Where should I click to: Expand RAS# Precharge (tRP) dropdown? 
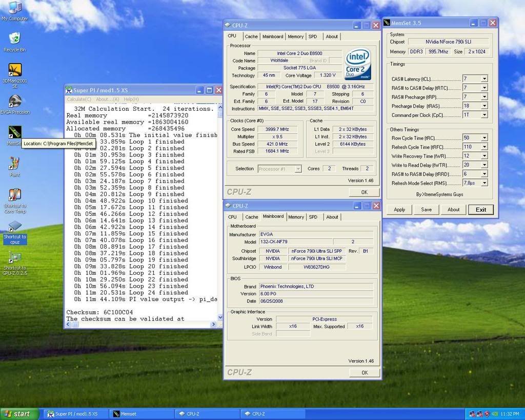pyautogui.click(x=484, y=97)
